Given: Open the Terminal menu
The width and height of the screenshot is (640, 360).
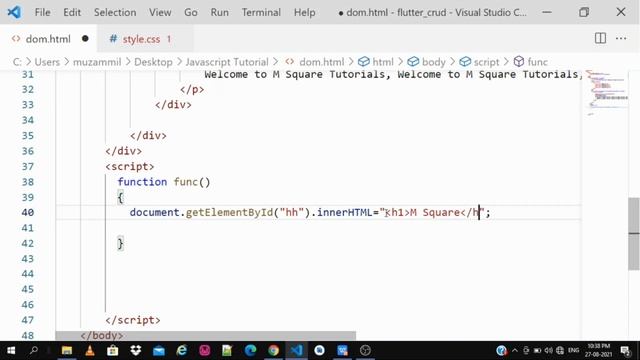Looking at the screenshot, I should (x=261, y=12).
